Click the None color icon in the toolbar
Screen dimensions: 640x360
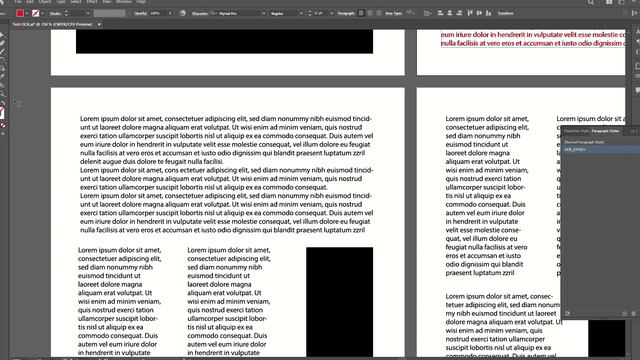point(2,125)
